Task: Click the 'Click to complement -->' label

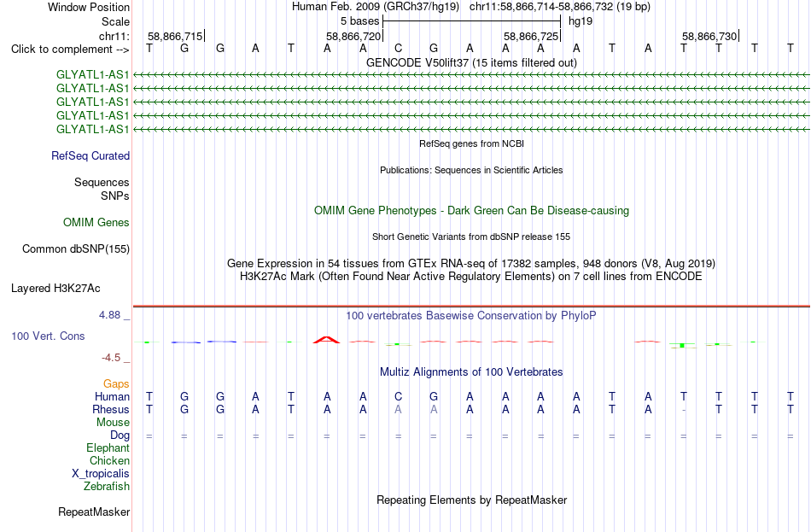Action: 70,50
